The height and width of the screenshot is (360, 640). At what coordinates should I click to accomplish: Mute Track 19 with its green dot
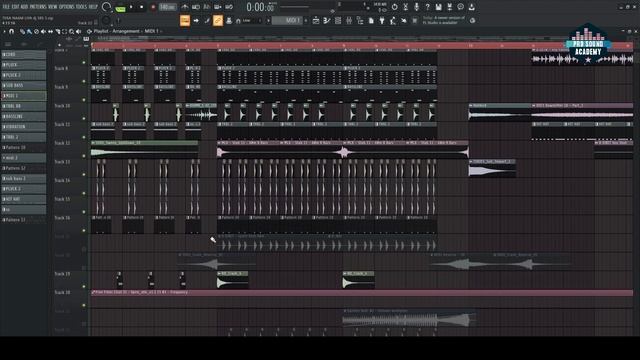point(84,287)
